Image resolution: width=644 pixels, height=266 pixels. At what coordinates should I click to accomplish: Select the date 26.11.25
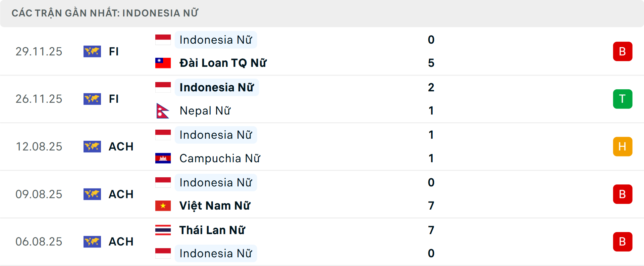39,99
